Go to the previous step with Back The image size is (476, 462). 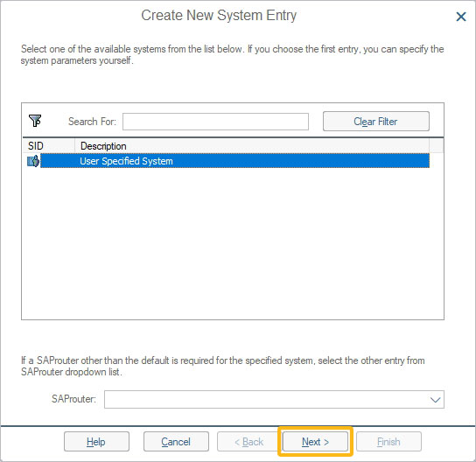(x=249, y=442)
